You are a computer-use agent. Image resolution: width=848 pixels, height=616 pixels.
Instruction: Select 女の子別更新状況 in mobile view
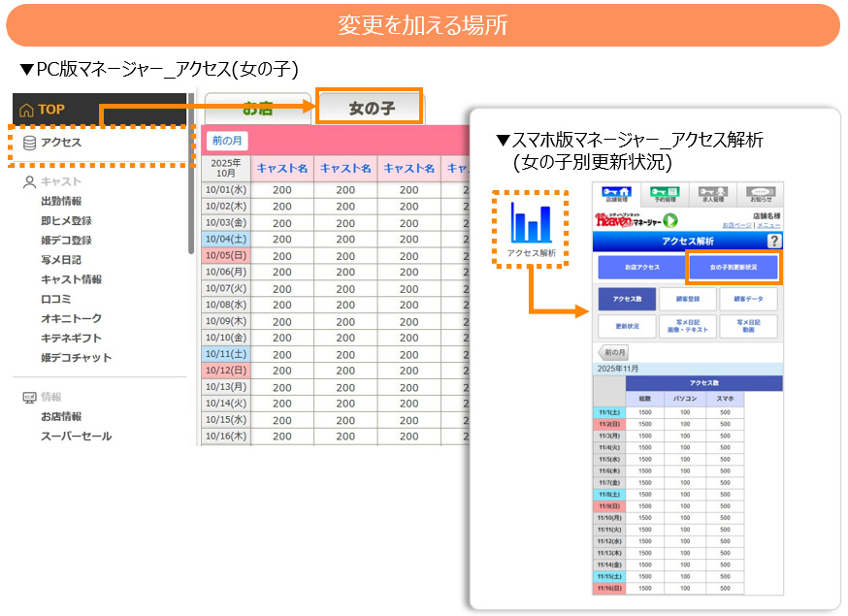click(734, 267)
